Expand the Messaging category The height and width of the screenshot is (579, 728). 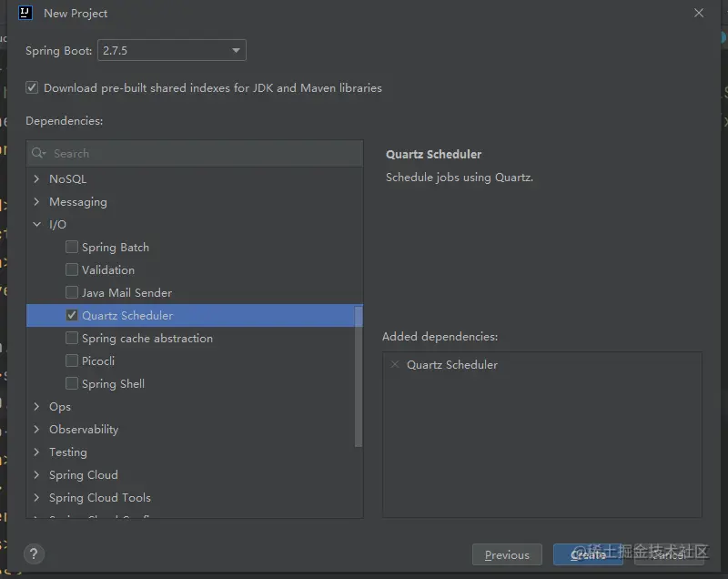click(x=36, y=201)
